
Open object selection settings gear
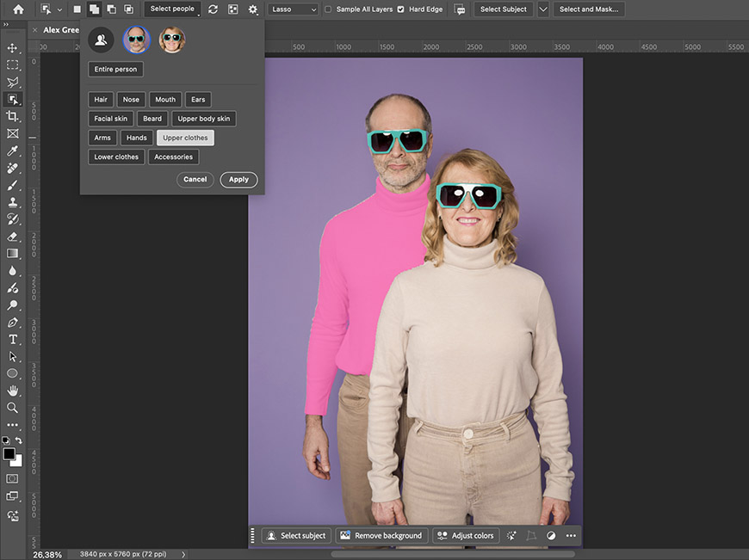(253, 9)
